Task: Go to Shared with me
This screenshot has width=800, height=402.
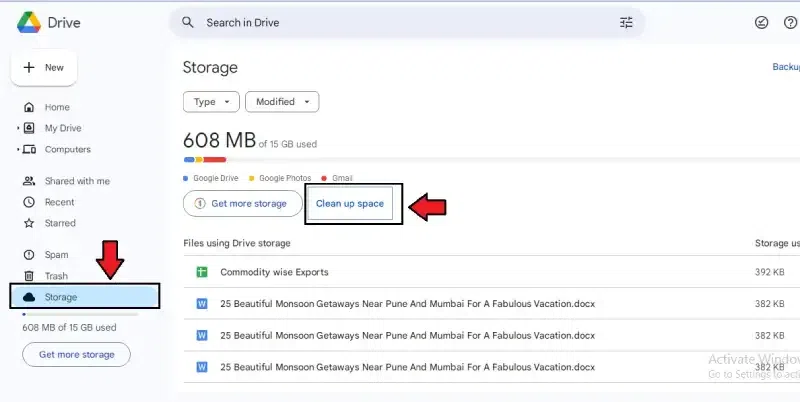Action: [x=76, y=181]
